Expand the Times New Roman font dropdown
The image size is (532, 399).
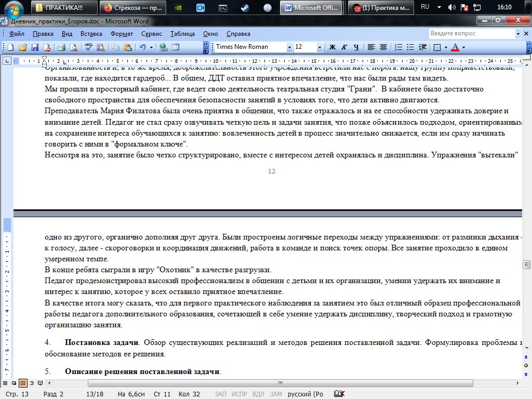tap(289, 47)
